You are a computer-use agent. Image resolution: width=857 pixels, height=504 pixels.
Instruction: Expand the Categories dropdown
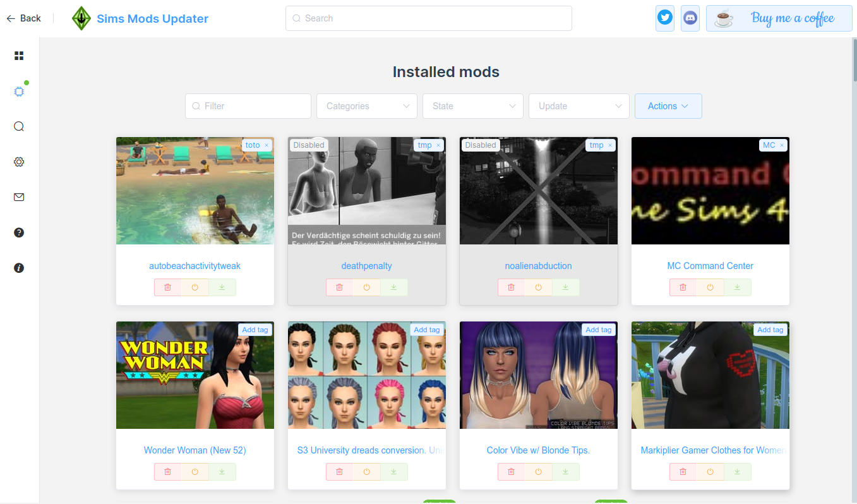[367, 106]
